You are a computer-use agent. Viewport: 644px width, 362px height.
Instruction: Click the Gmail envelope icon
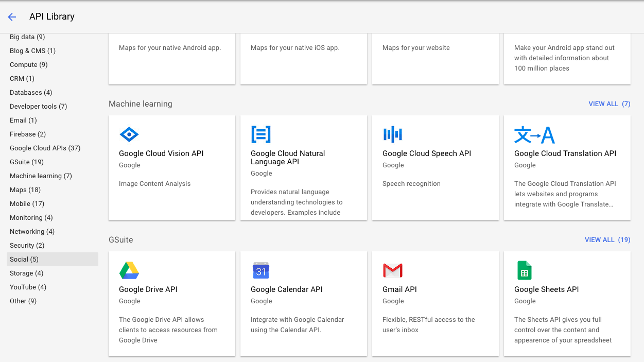click(393, 271)
